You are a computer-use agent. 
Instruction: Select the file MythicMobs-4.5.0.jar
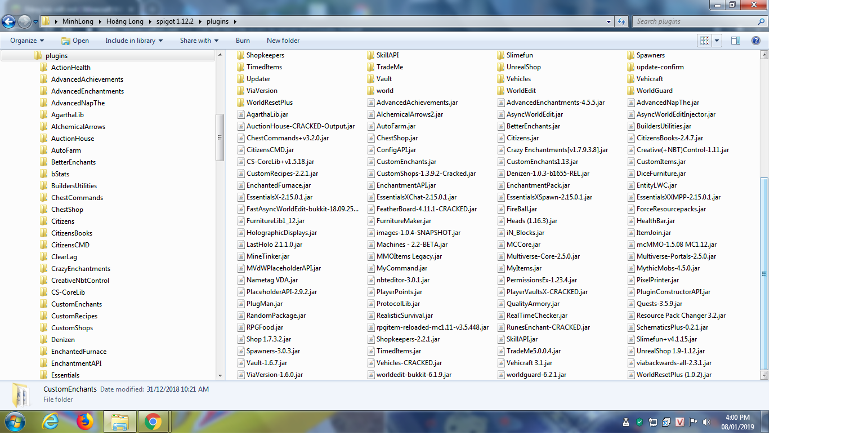pos(668,268)
